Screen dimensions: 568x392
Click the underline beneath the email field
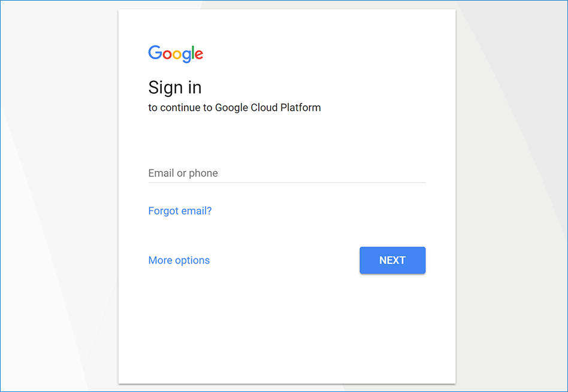coord(286,182)
